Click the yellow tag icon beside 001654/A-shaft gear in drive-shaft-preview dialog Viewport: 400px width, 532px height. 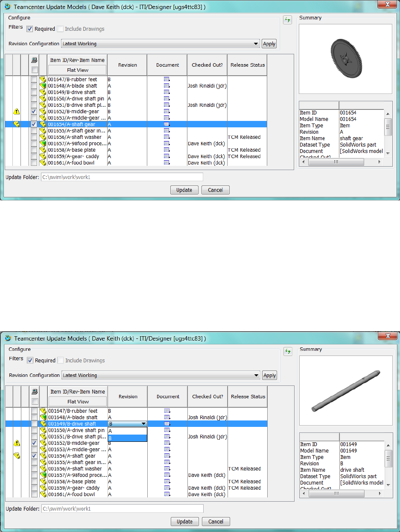pyautogui.click(x=17, y=456)
